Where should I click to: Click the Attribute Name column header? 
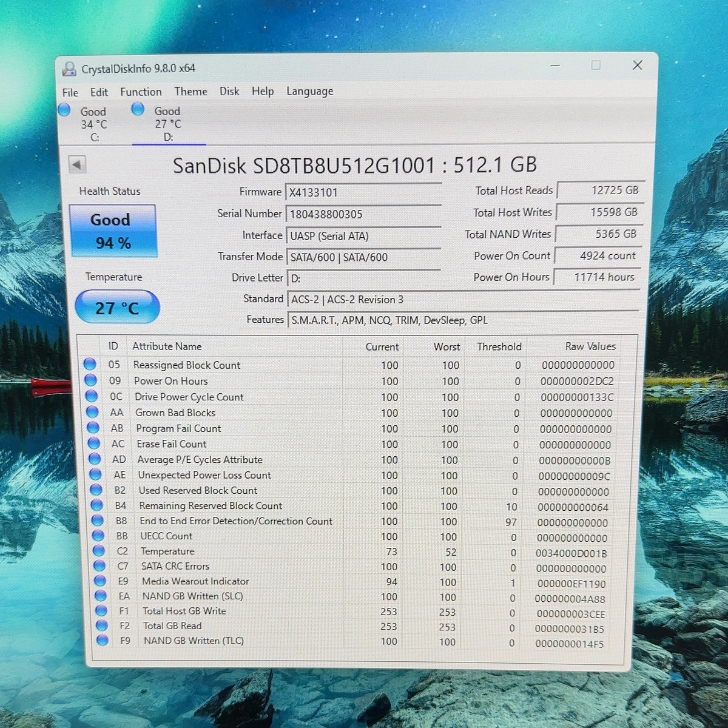(167, 346)
